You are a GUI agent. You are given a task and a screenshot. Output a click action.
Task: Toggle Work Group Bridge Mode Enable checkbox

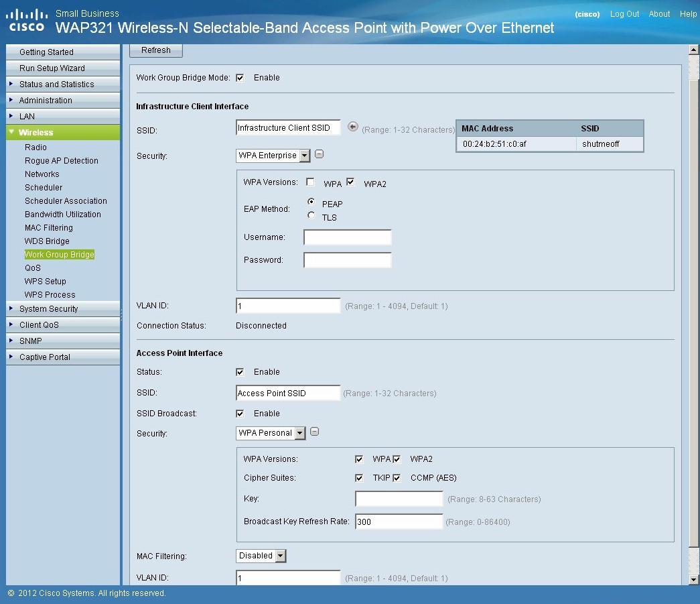pyautogui.click(x=240, y=78)
